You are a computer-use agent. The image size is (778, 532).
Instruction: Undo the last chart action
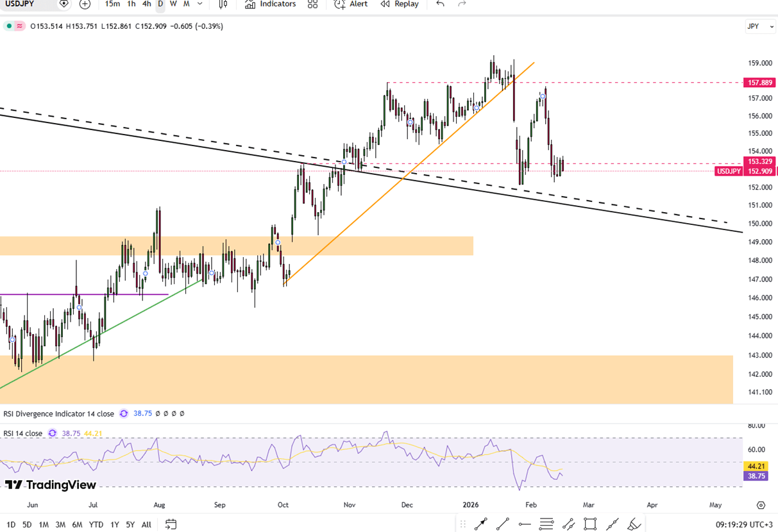(440, 4)
